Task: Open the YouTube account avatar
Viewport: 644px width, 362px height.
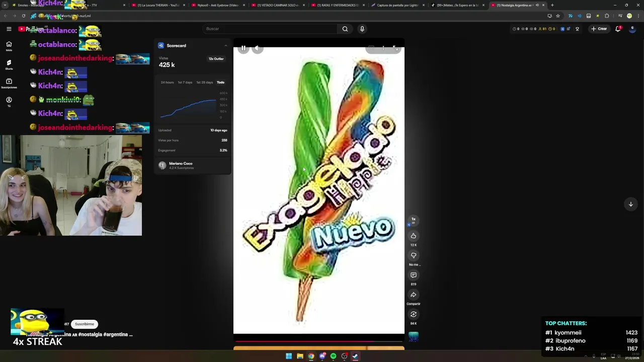Action: (632, 29)
